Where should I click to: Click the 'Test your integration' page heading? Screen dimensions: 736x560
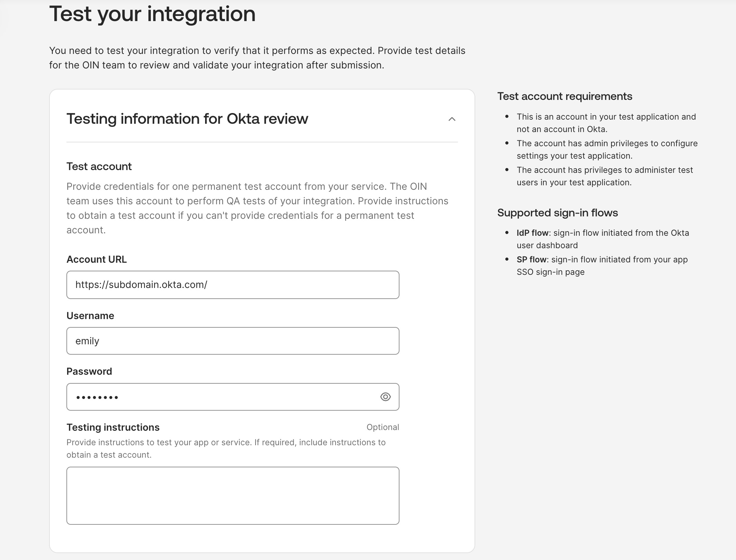(x=152, y=14)
